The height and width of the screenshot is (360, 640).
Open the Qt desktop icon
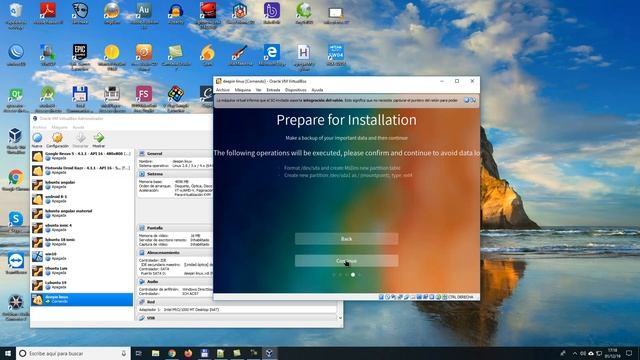pyautogui.click(x=16, y=99)
